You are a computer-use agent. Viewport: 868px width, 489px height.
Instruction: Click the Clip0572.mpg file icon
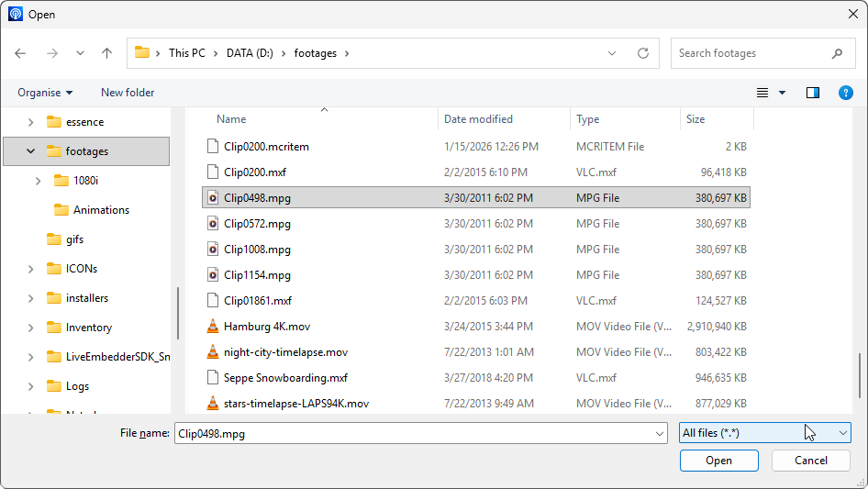click(213, 223)
